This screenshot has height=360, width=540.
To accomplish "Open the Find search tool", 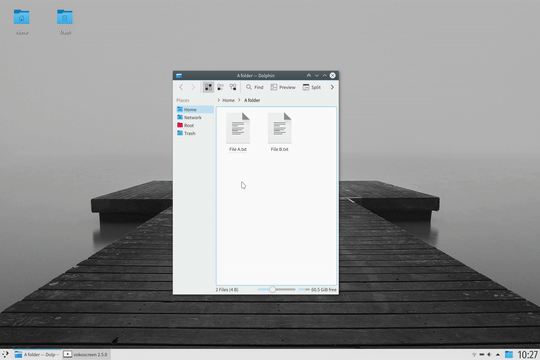I will 255,87.
